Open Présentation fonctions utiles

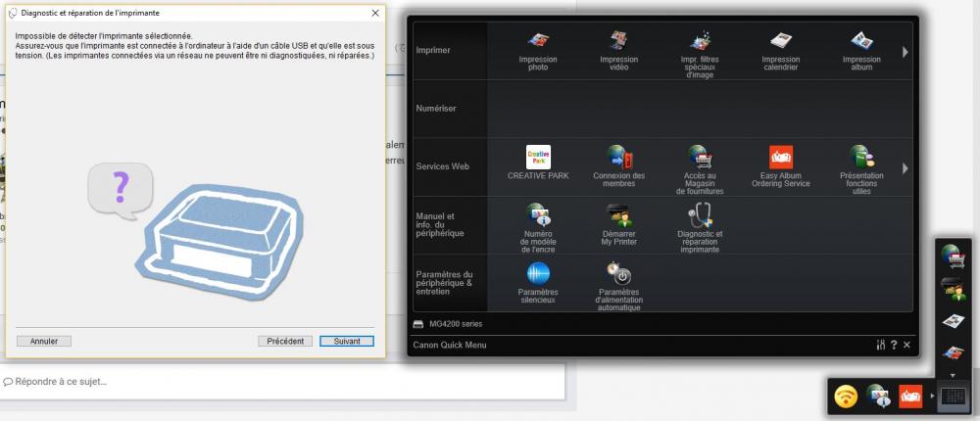tap(861, 170)
